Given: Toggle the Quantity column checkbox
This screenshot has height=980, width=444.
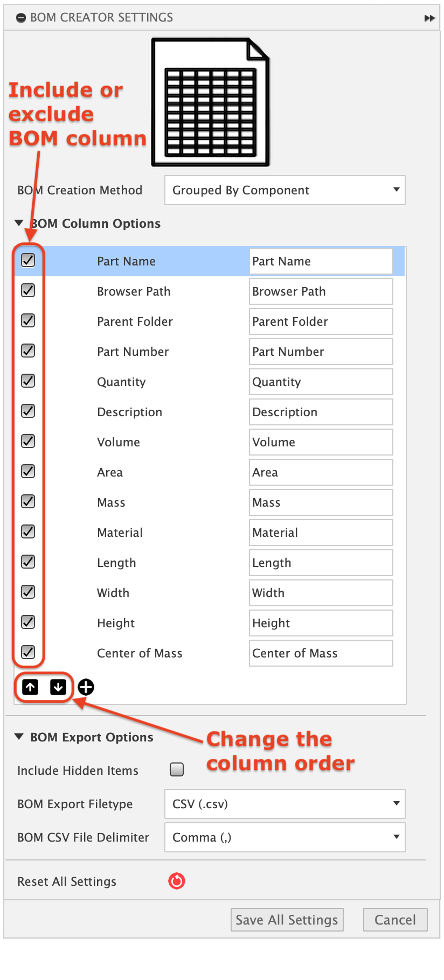Looking at the screenshot, I should (x=28, y=381).
